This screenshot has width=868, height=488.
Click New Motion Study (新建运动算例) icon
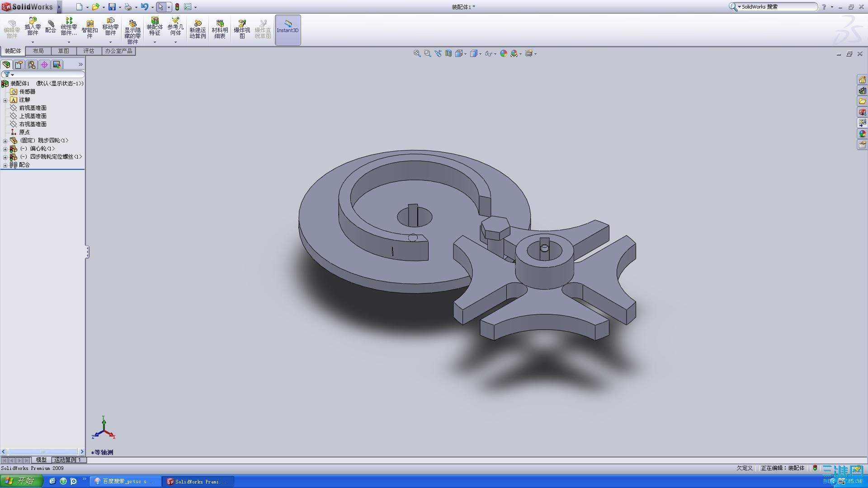(x=198, y=29)
